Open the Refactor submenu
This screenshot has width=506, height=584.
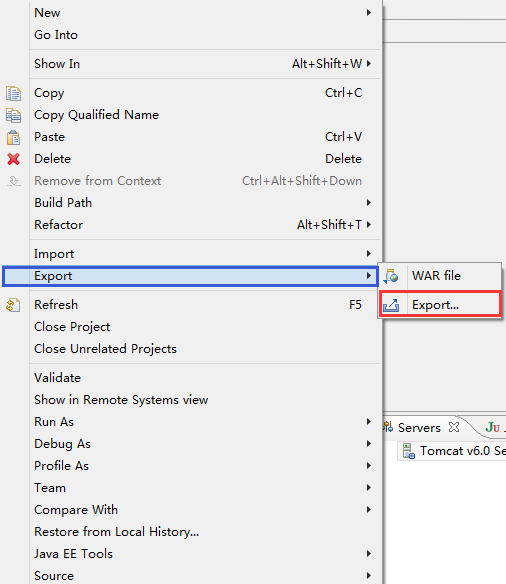click(205, 225)
